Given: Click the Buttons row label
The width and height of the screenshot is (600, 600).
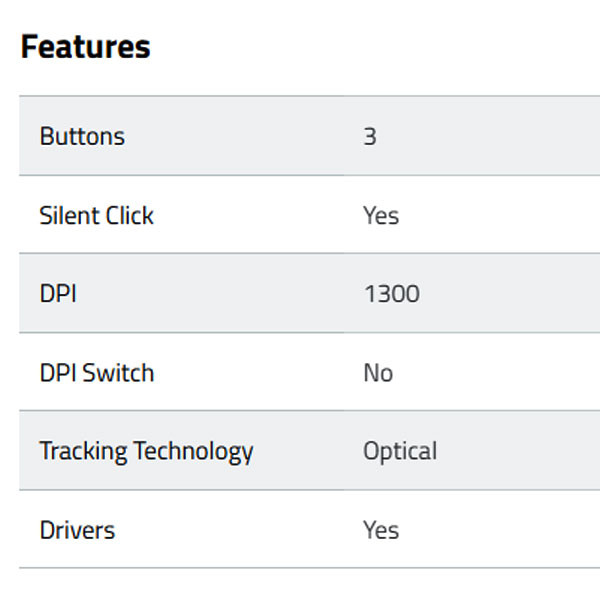Looking at the screenshot, I should 82,136.
